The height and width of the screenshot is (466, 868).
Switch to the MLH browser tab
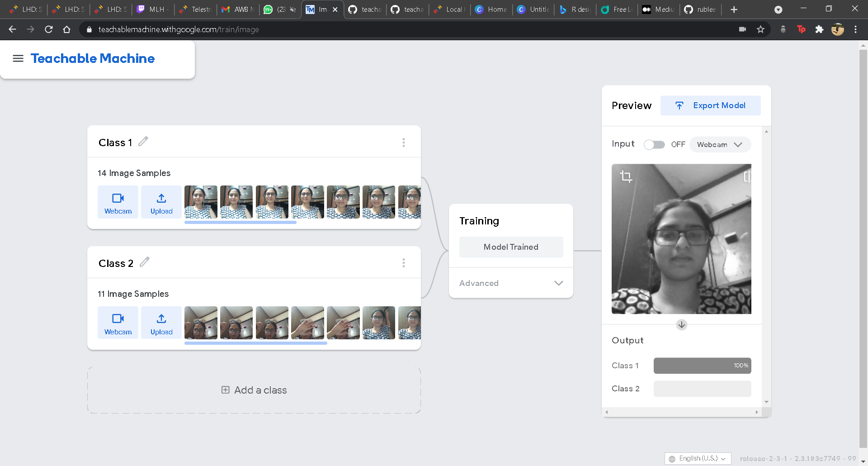tap(153, 10)
